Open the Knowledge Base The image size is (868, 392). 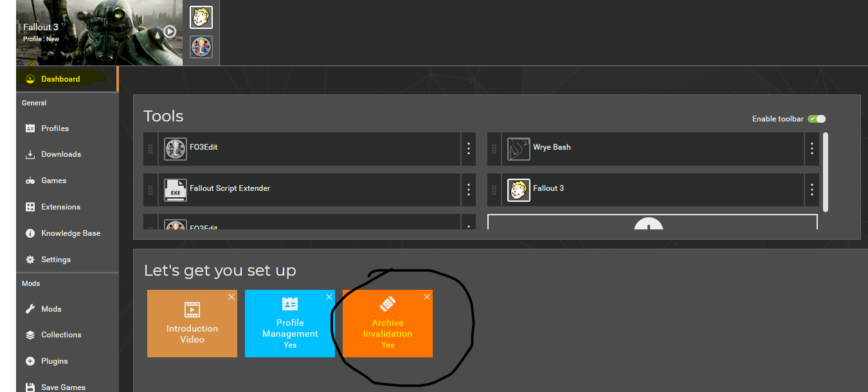tap(68, 233)
